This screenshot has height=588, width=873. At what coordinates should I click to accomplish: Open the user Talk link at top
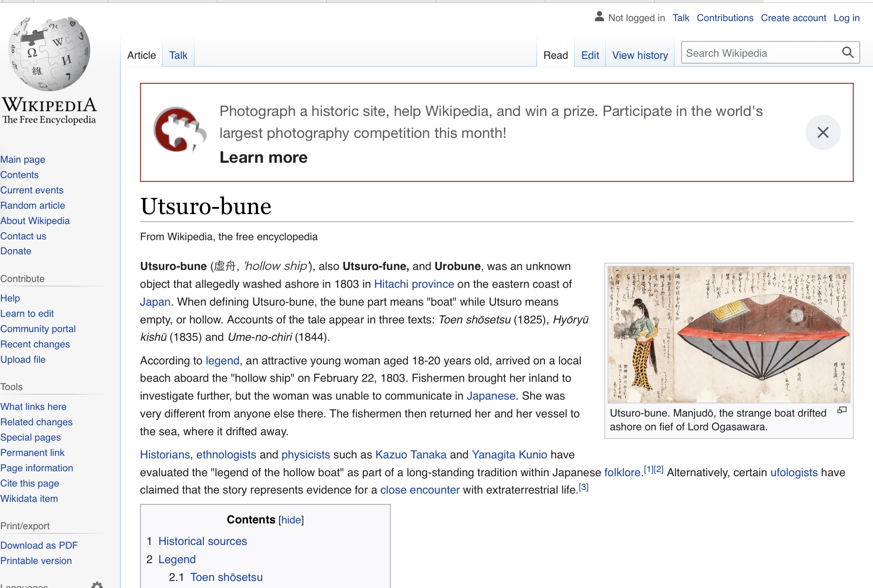click(681, 18)
